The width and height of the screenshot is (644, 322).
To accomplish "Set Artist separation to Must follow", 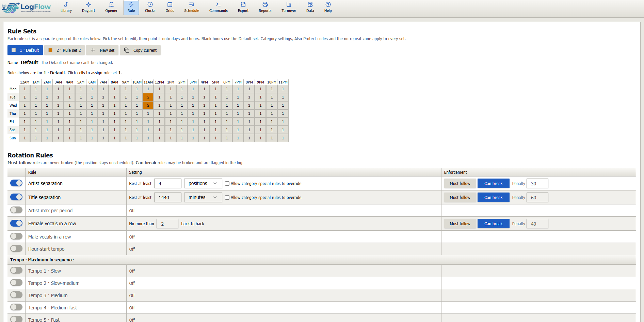I will [460, 183].
